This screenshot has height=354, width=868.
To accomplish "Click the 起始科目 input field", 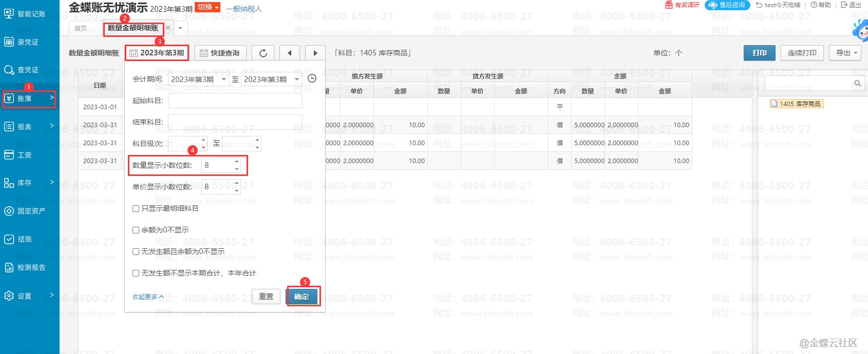I will coord(235,101).
